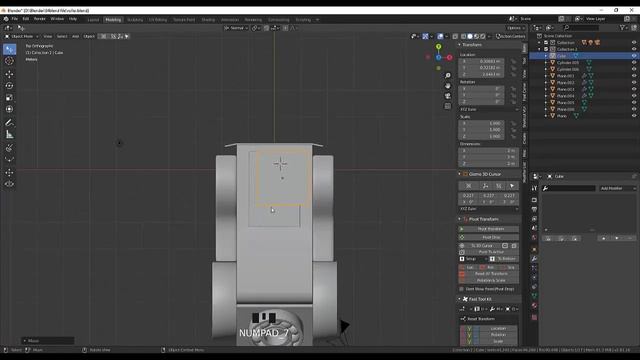Open the Object Data properties tab
Viewport: 640px width, 360px height.
(534, 296)
